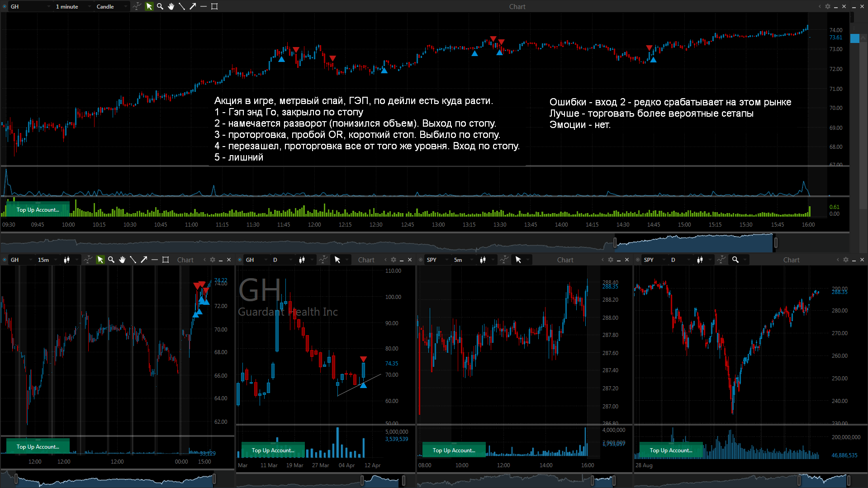Click the Chart title tab of top panel
This screenshot has height=488, width=868.
point(517,6)
